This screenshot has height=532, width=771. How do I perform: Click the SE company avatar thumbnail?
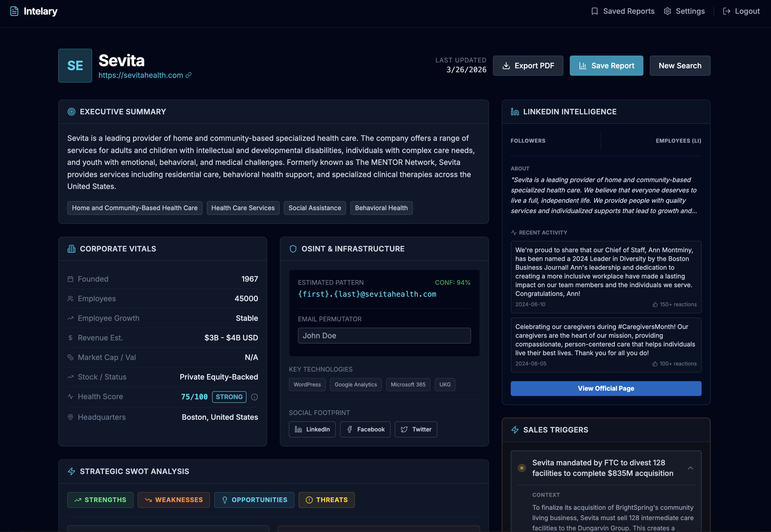pos(75,66)
